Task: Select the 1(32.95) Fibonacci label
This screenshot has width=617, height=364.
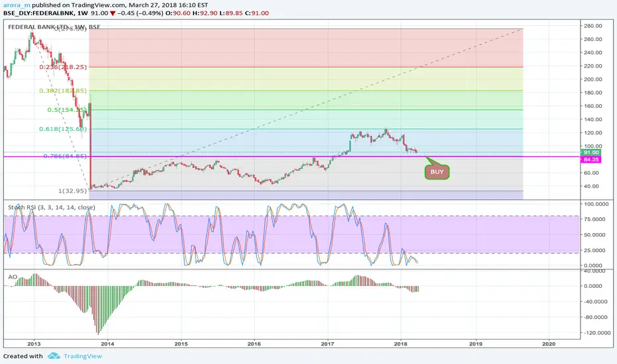Action: [72, 191]
